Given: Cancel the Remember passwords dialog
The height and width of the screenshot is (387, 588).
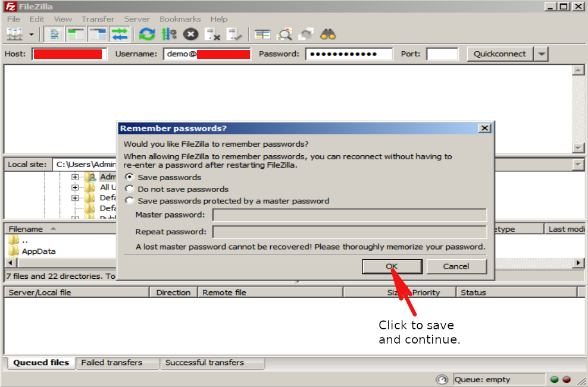Looking at the screenshot, I should [x=456, y=266].
